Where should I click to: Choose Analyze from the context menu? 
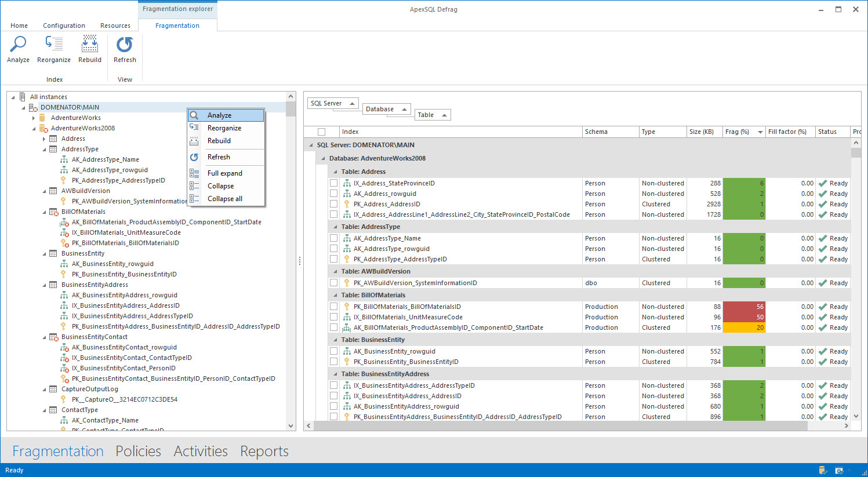tap(226, 115)
